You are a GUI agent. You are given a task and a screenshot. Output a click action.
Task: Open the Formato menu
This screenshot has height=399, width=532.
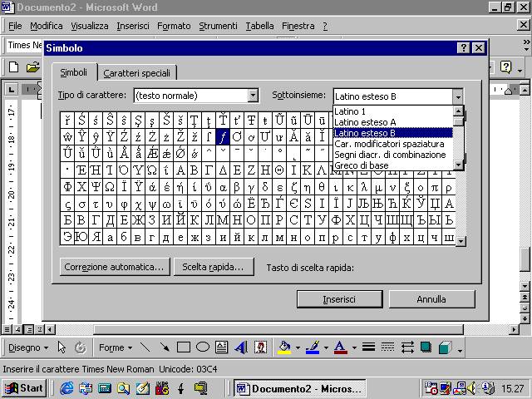(x=174, y=26)
